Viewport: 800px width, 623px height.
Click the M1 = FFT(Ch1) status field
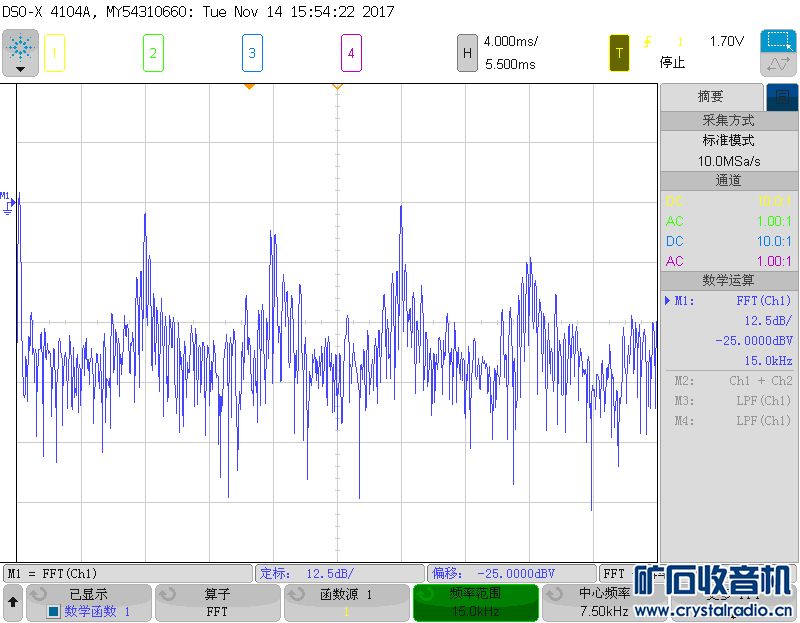128,574
